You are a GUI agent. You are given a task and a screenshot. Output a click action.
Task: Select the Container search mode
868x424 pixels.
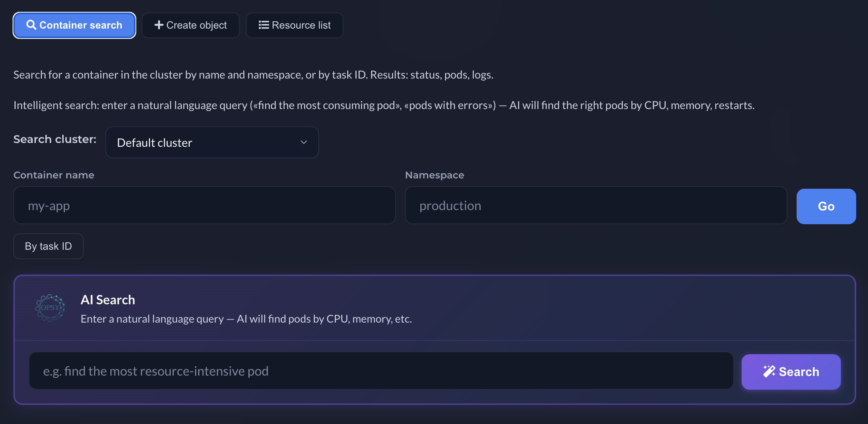coord(74,25)
